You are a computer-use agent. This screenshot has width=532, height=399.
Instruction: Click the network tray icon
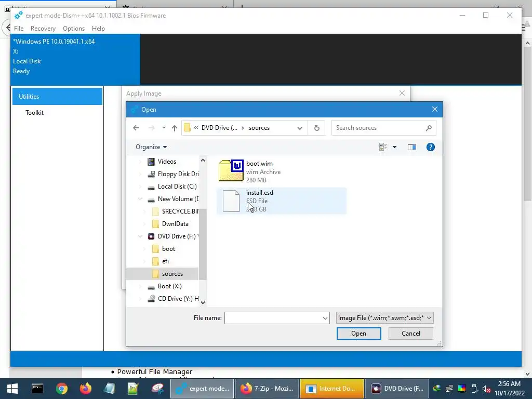tap(449, 389)
